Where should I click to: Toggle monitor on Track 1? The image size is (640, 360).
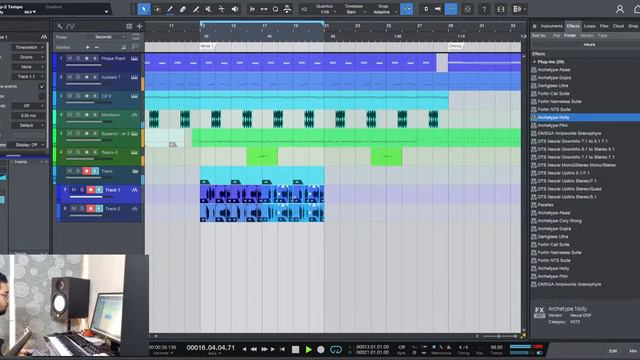click(x=99, y=190)
